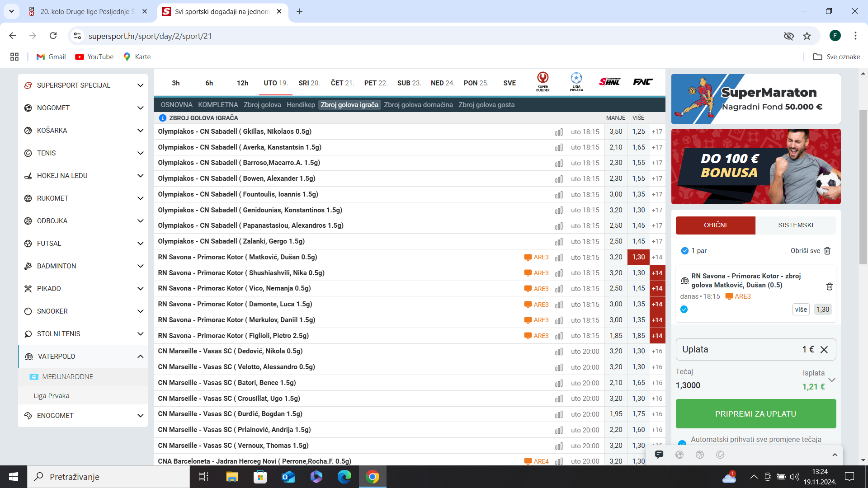Click basketball icon in bottom betslip bar

coord(700,455)
